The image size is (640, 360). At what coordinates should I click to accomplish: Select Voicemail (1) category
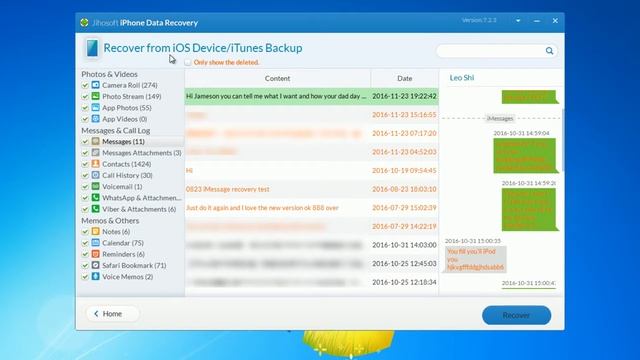point(122,186)
